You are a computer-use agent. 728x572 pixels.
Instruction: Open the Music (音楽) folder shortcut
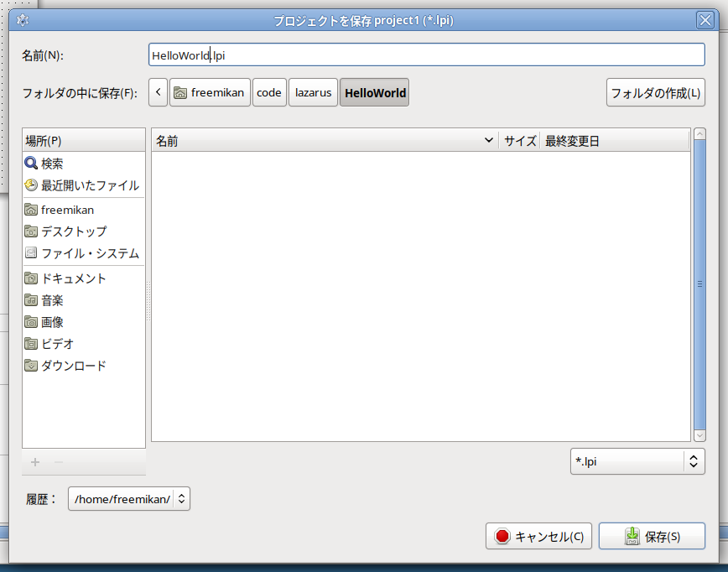coord(52,300)
